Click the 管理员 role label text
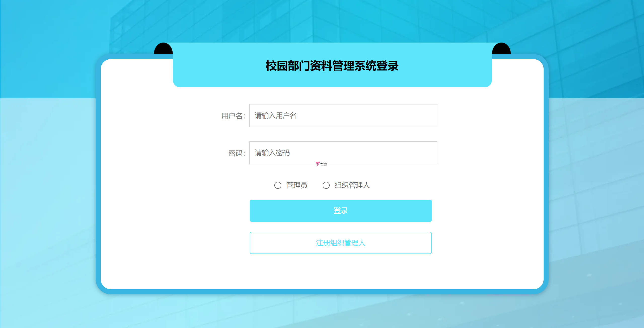 click(297, 185)
